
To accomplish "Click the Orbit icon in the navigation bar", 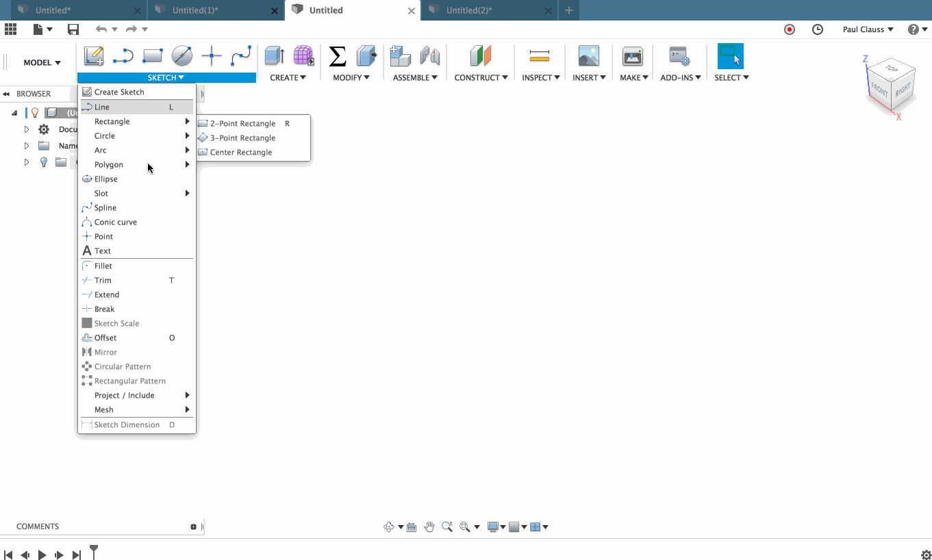I will pyautogui.click(x=389, y=526).
